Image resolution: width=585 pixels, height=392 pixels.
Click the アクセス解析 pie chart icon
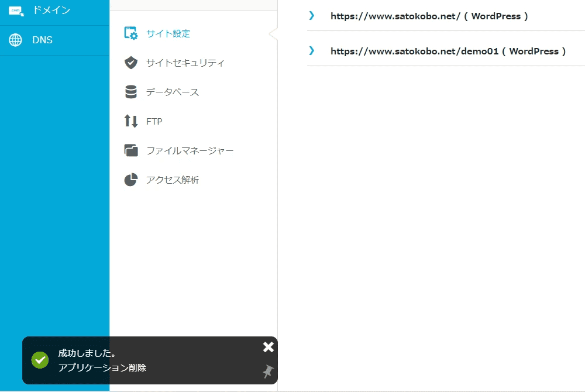pos(131,180)
